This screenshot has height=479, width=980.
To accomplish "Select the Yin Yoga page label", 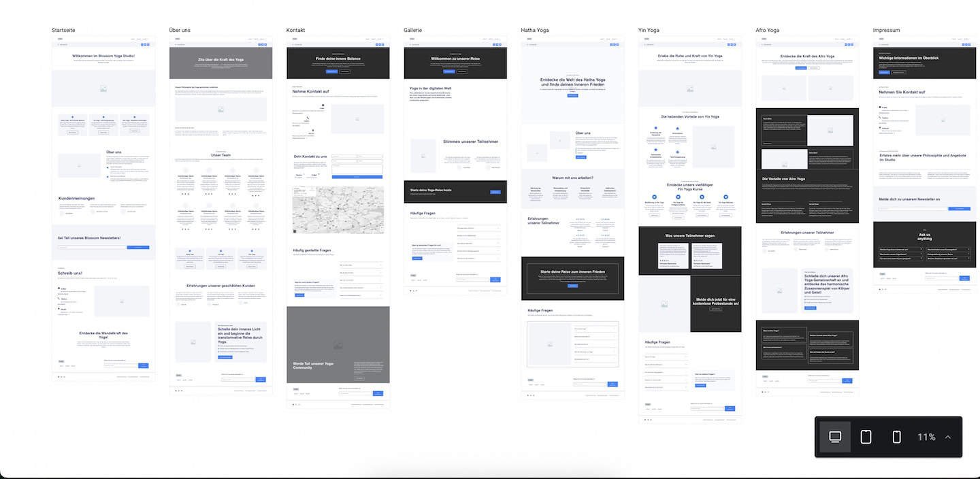I will pos(649,31).
